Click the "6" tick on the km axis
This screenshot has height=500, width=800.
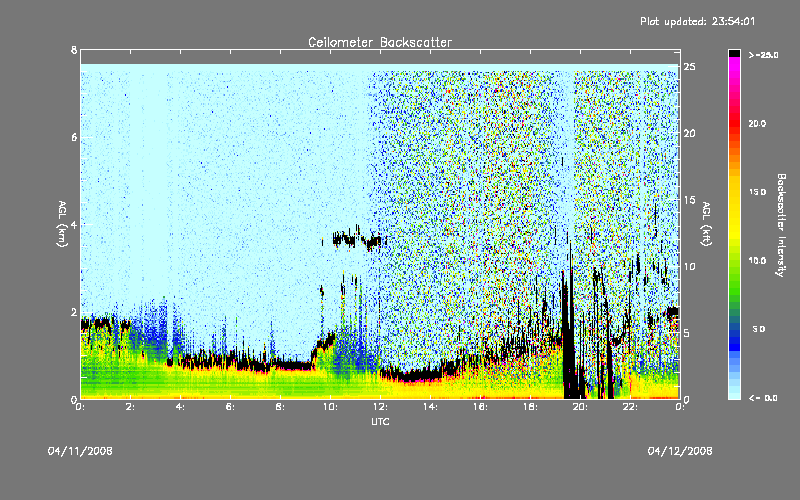[74, 137]
